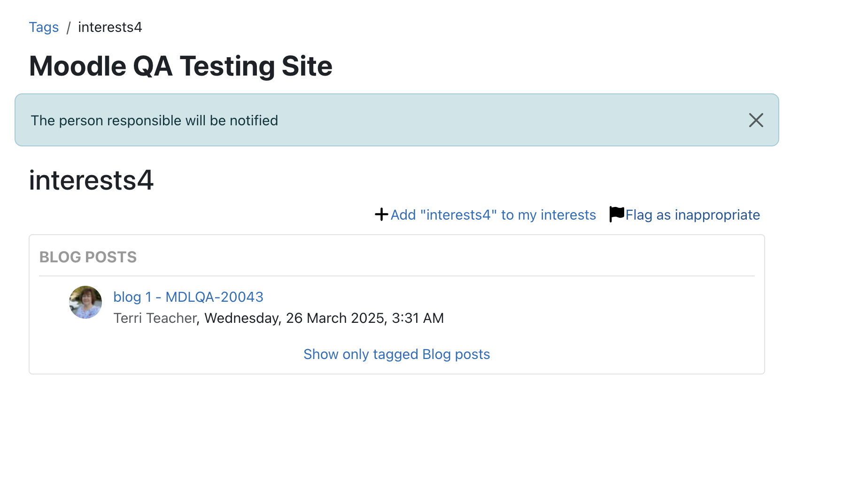Click Flag as inappropriate link
The height and width of the screenshot is (504, 852).
coord(692,215)
